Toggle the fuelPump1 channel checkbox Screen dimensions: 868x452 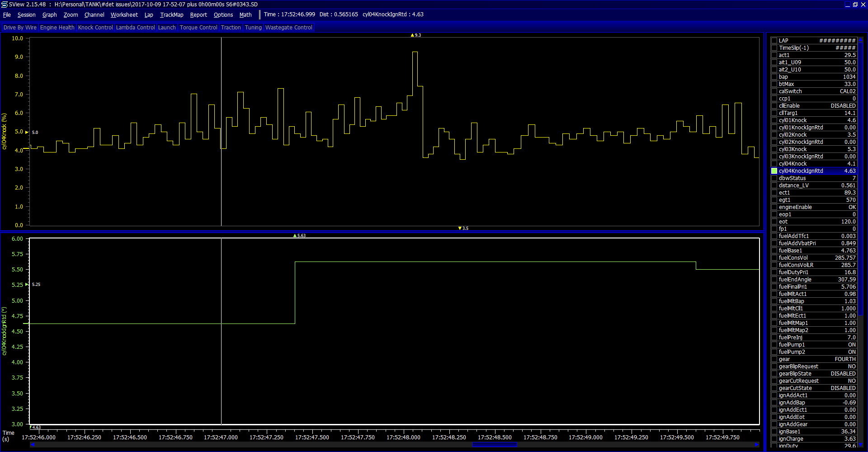(x=774, y=345)
